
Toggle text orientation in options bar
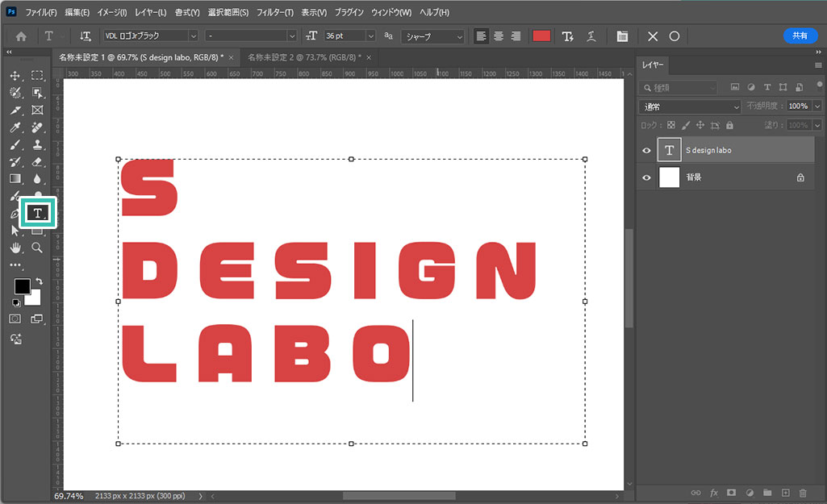coord(86,35)
